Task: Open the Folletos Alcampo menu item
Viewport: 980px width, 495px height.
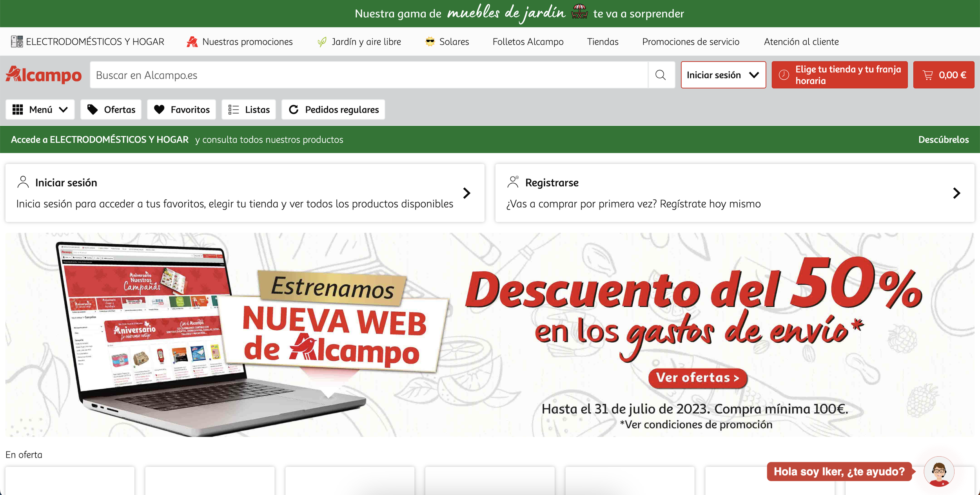Action: pyautogui.click(x=528, y=42)
